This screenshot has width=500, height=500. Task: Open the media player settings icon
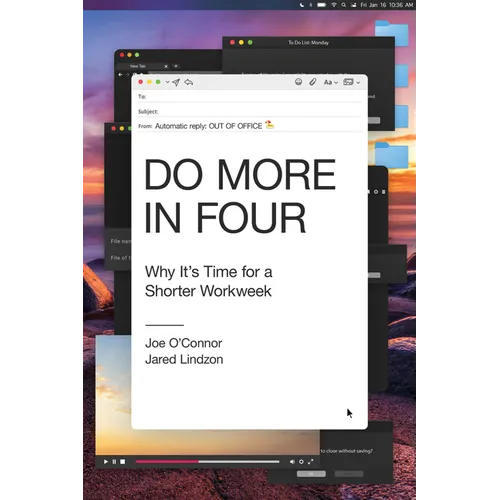point(301,462)
